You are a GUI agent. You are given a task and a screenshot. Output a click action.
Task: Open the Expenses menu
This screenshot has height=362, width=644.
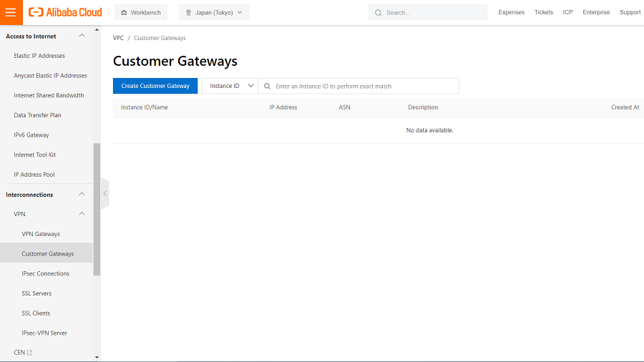click(x=512, y=12)
